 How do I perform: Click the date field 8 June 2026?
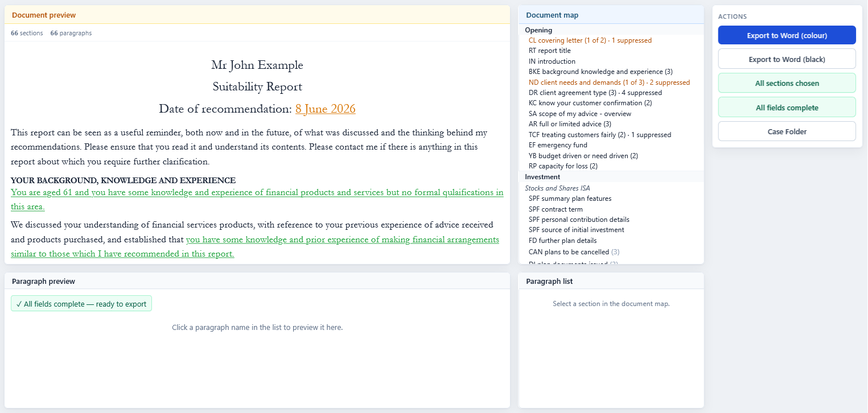(x=325, y=109)
